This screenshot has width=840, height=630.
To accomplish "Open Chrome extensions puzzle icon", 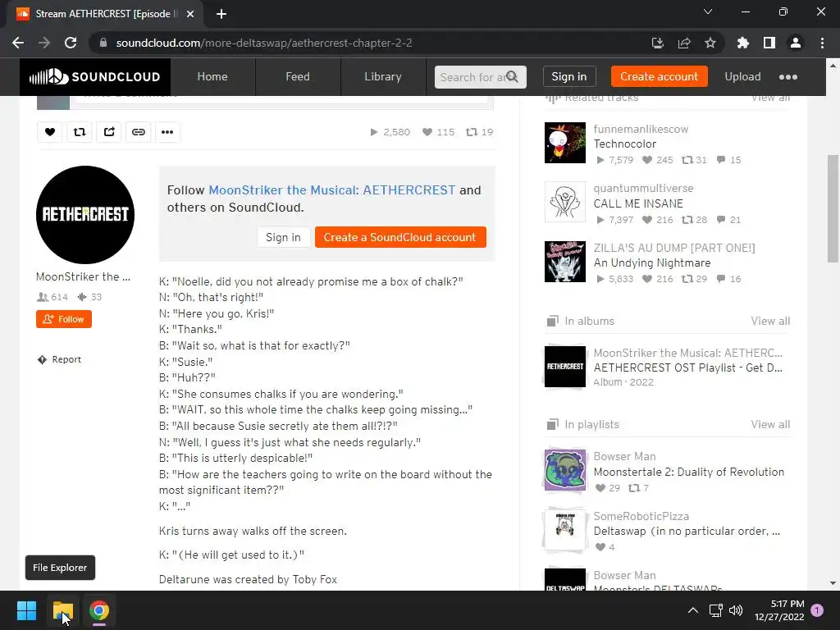I will point(742,43).
